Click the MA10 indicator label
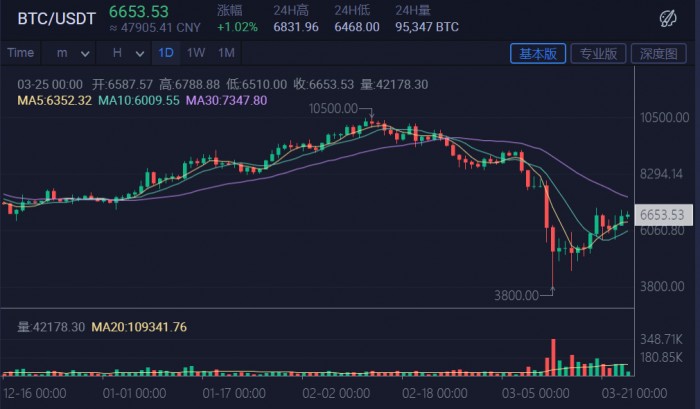 pyautogui.click(x=138, y=100)
